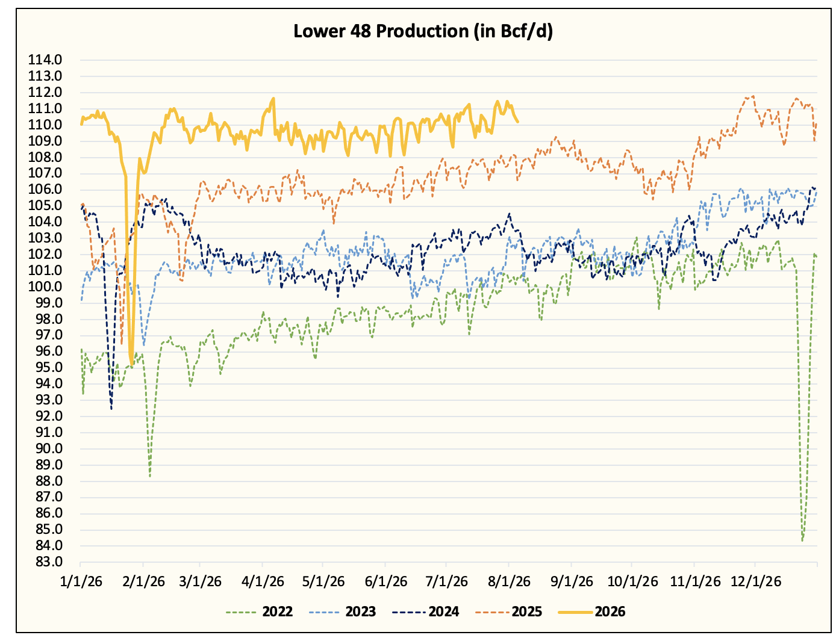Select the 6/1/26 x-axis date label
Viewport: 836px width, 644px height.
point(386,581)
